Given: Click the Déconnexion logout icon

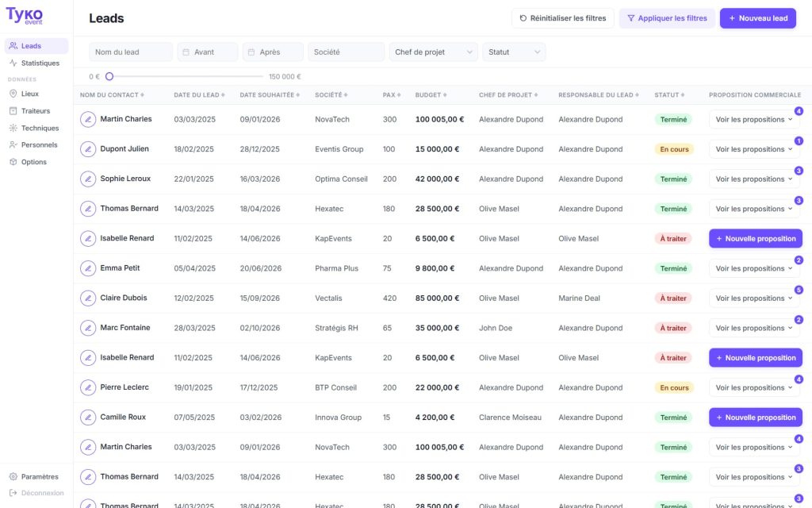Looking at the screenshot, I should (13, 493).
